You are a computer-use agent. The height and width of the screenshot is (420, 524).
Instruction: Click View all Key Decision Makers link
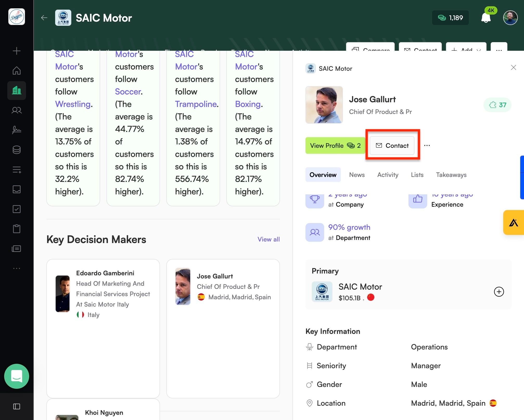pyautogui.click(x=269, y=239)
